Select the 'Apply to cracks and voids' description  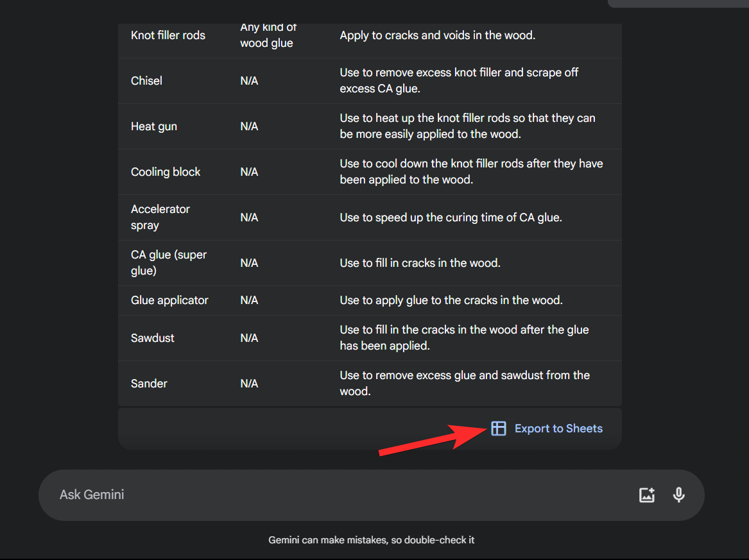coord(437,35)
